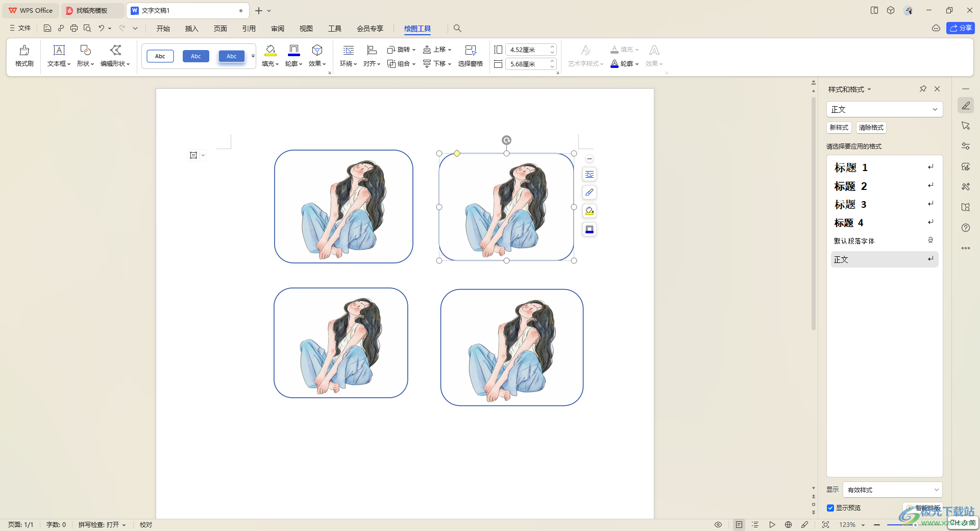Click the Edit Shape (编辑形状) icon
This screenshot has height=531, width=980.
tap(115, 50)
